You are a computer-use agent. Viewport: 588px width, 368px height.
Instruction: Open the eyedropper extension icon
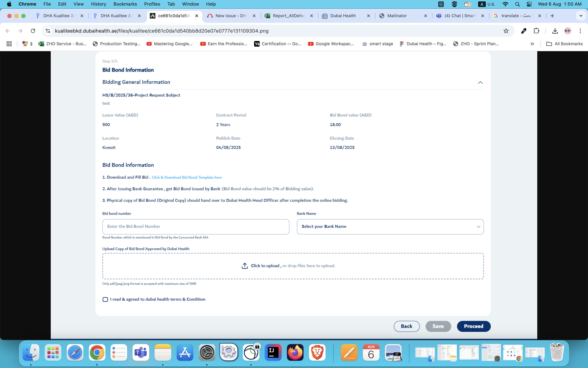pos(524,31)
